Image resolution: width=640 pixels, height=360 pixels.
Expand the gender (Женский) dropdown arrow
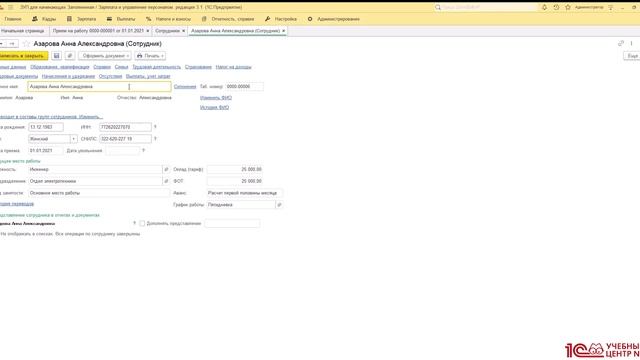(x=73, y=139)
